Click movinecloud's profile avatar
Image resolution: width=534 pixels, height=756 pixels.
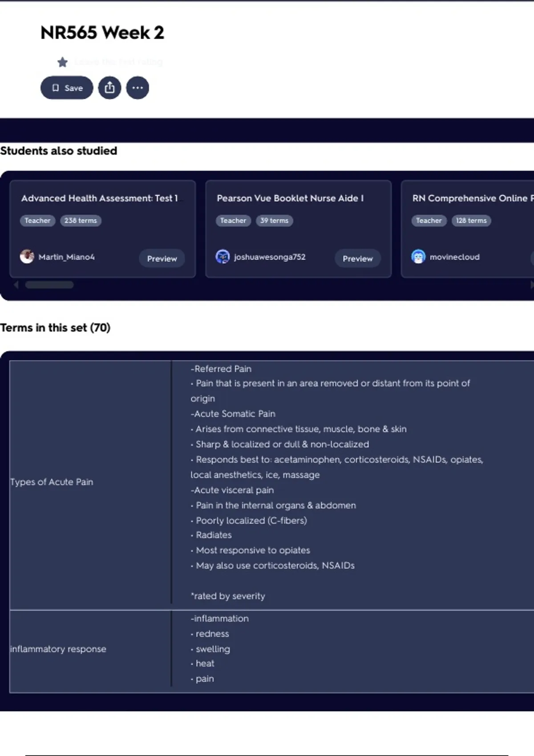coord(418,257)
